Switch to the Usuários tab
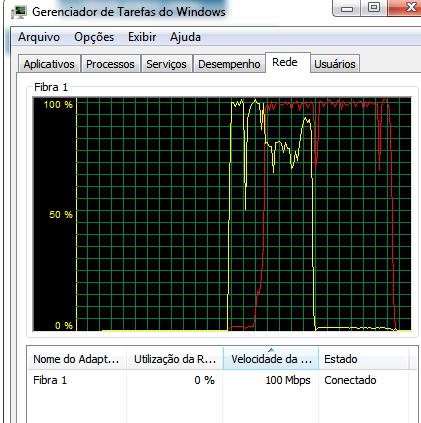This screenshot has width=421, height=423. [x=335, y=64]
